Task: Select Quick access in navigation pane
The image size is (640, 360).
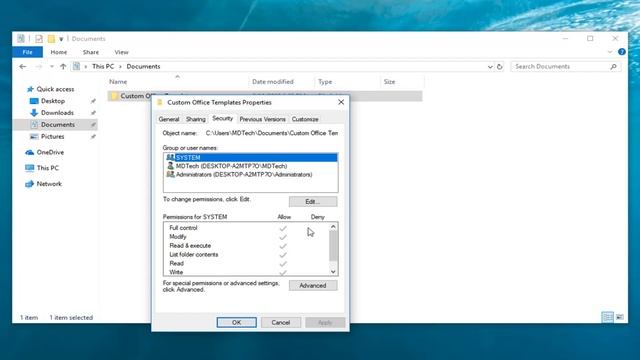Action: 55,89
